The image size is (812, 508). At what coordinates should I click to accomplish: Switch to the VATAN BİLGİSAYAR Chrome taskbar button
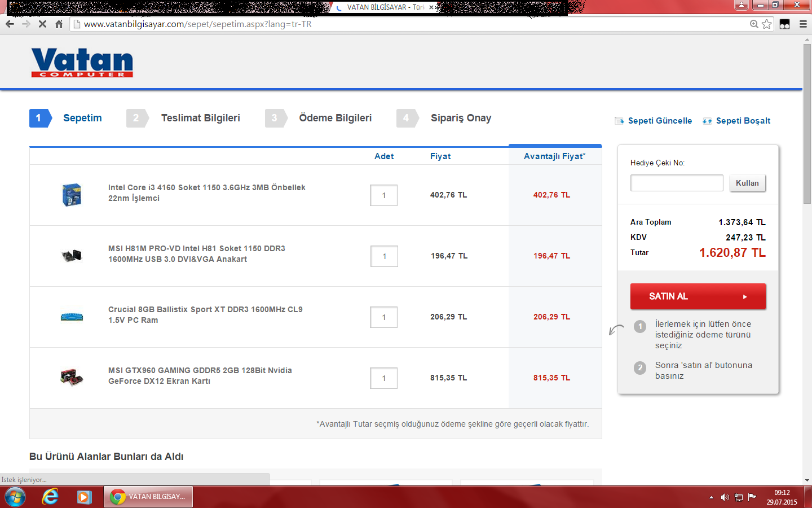pos(148,497)
